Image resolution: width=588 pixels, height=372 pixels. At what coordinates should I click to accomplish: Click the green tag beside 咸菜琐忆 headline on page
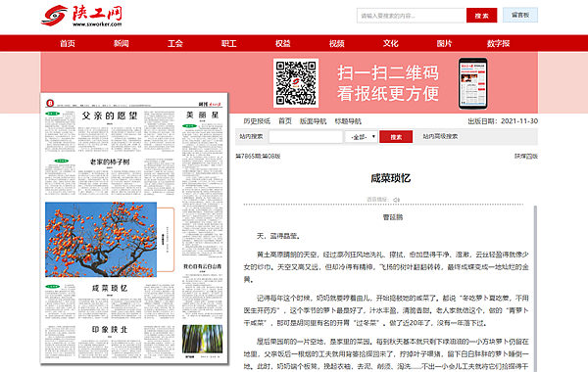pyautogui.click(x=52, y=286)
